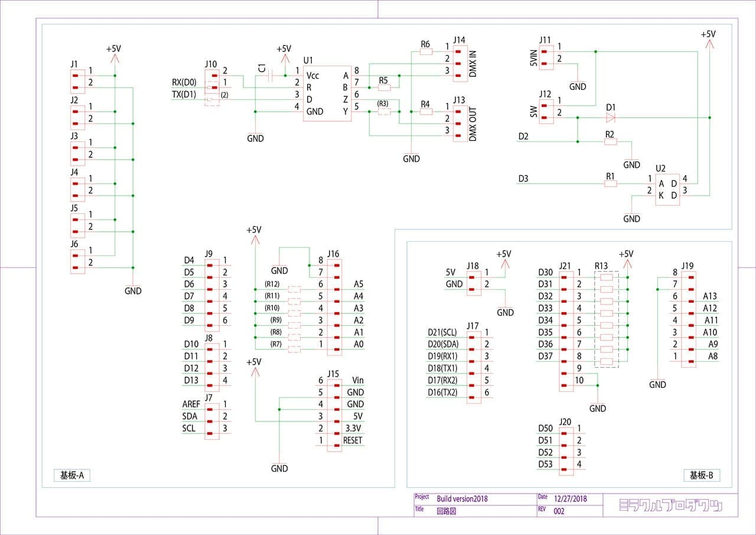Select the J12 SW connector
This screenshot has width=756, height=535.
point(547,112)
